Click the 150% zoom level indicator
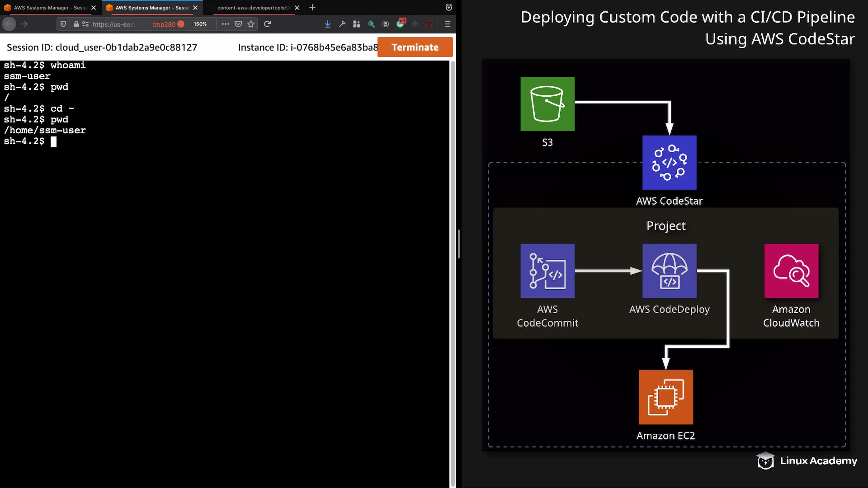The width and height of the screenshot is (868, 488). pyautogui.click(x=200, y=24)
